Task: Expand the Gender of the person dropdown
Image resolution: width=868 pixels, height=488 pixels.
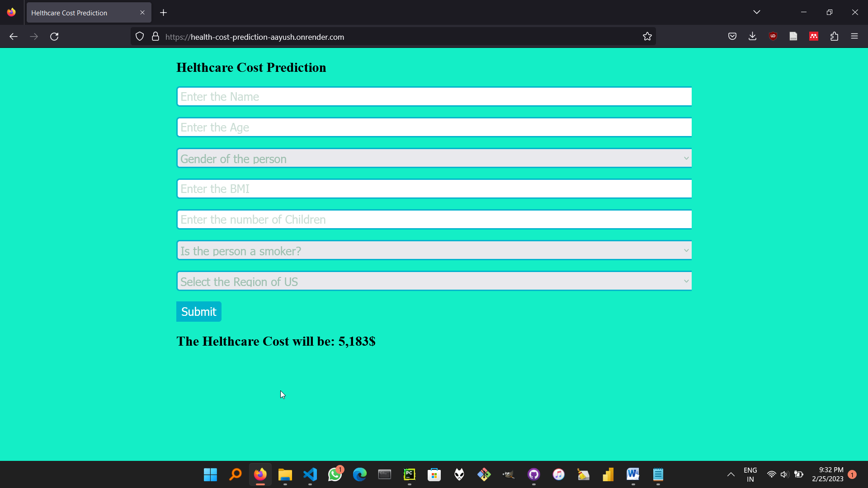Action: click(434, 159)
